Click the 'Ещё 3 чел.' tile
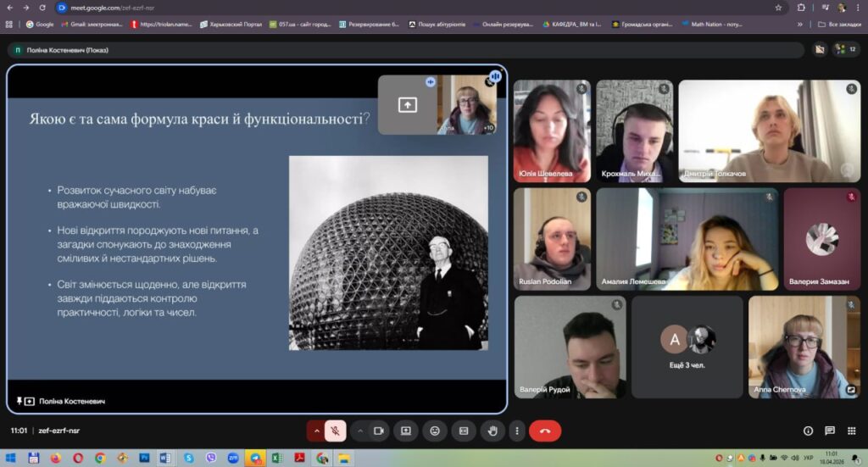The width and height of the screenshot is (868, 467). click(x=687, y=347)
